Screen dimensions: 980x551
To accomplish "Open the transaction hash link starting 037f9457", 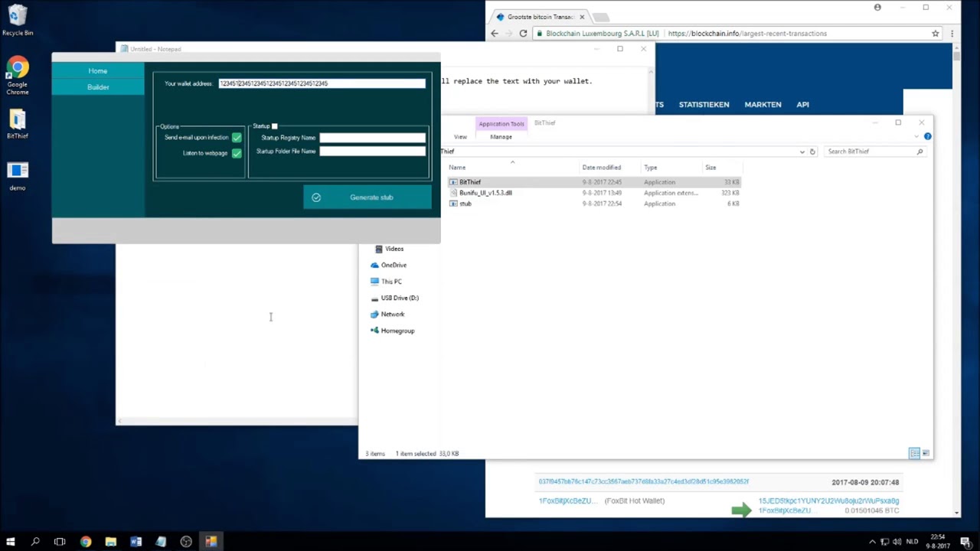I will pos(643,482).
